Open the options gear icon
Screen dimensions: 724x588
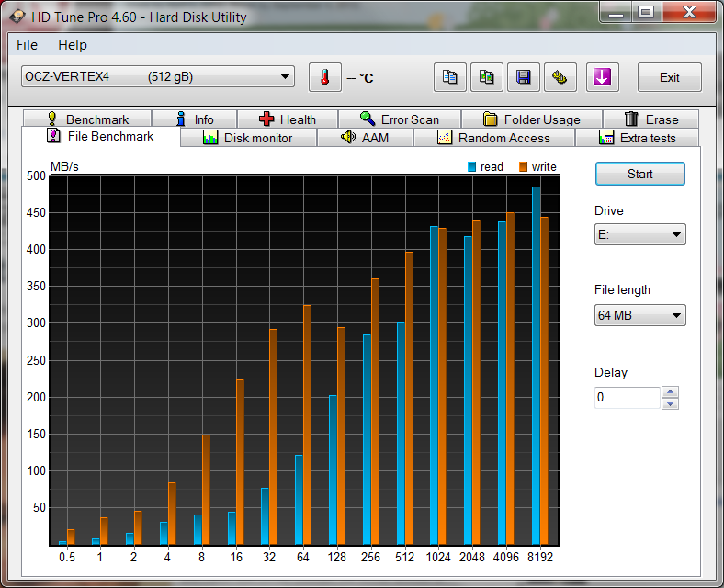pos(560,77)
